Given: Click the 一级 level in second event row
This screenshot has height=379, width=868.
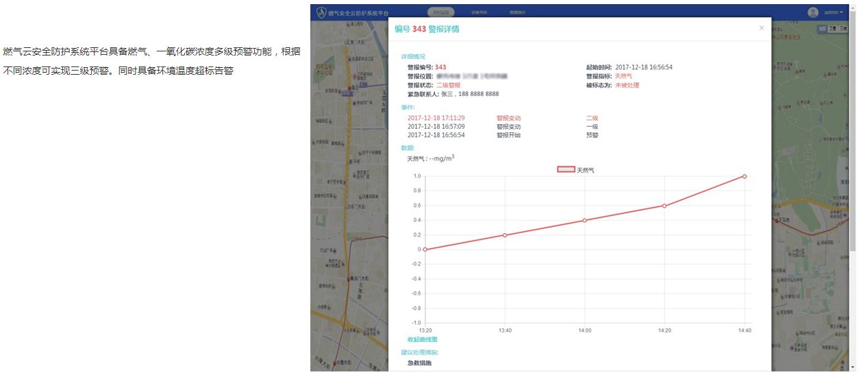Looking at the screenshot, I should click(592, 127).
